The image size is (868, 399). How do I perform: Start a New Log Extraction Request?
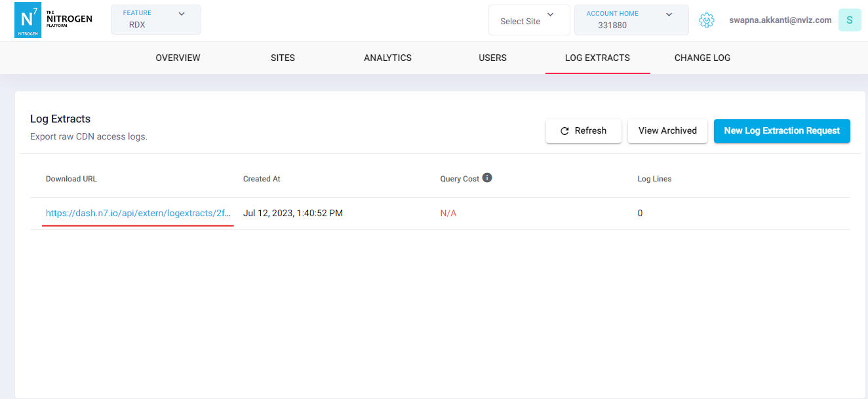(x=781, y=130)
